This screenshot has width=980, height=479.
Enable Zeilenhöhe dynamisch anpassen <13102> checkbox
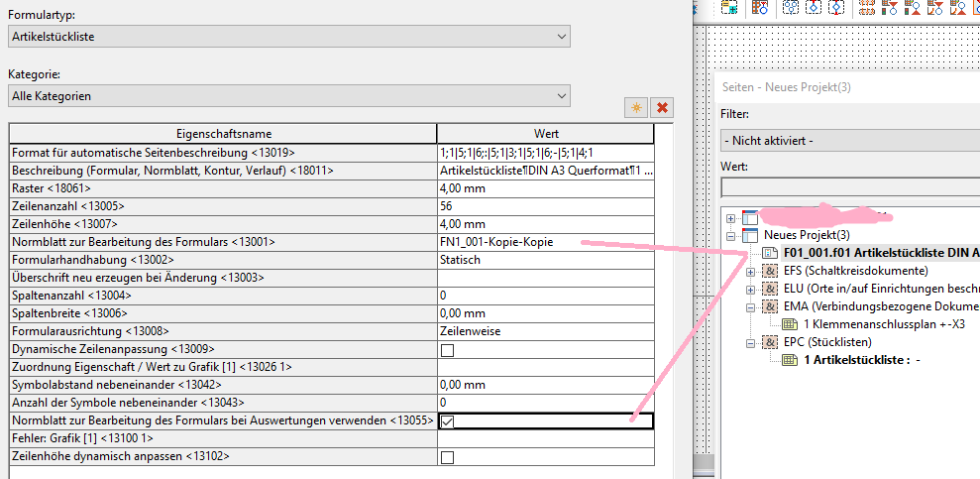pos(448,458)
